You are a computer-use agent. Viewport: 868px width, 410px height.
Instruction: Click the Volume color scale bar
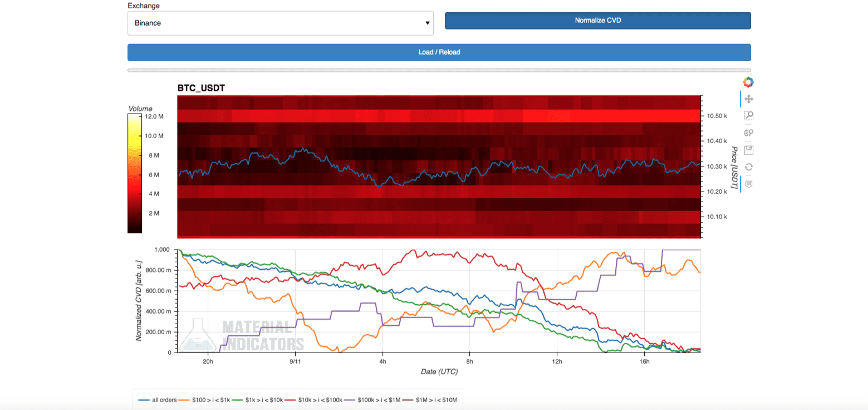click(x=135, y=173)
